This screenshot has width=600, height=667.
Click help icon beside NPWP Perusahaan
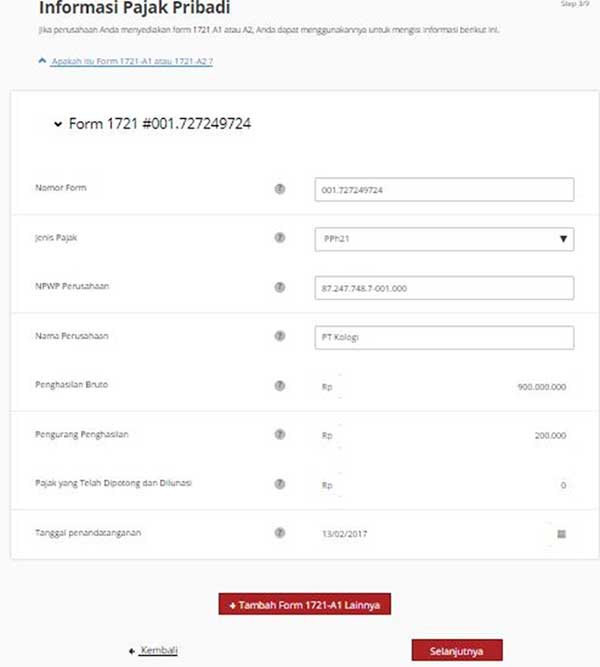(280, 287)
